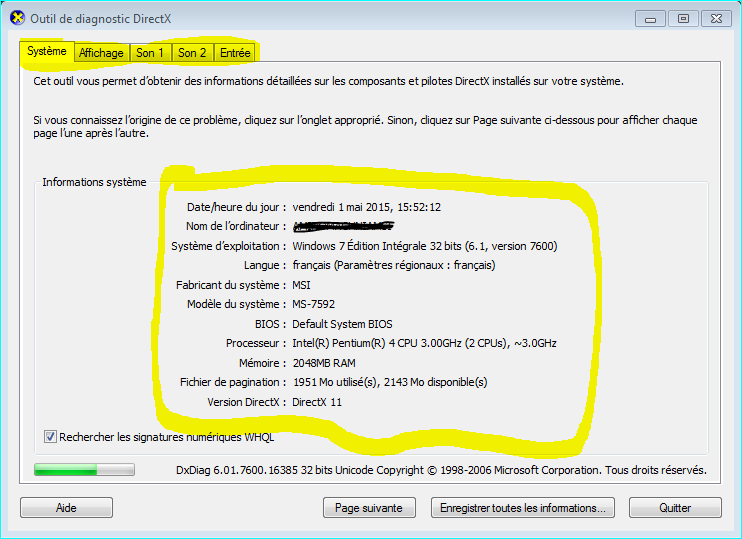Click the 'Default System BIOS' value
742x539 pixels.
(343, 324)
